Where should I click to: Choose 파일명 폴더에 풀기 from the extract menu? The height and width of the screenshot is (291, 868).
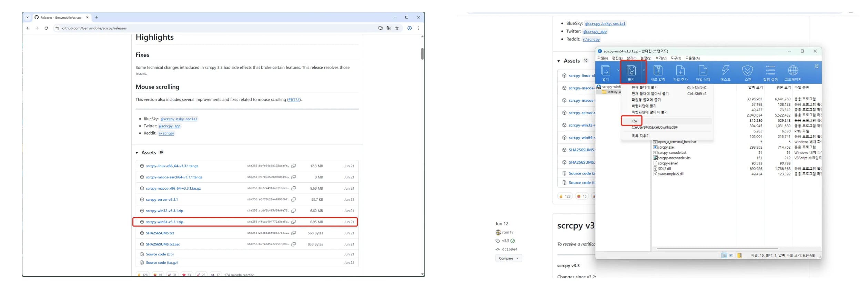coord(667,100)
